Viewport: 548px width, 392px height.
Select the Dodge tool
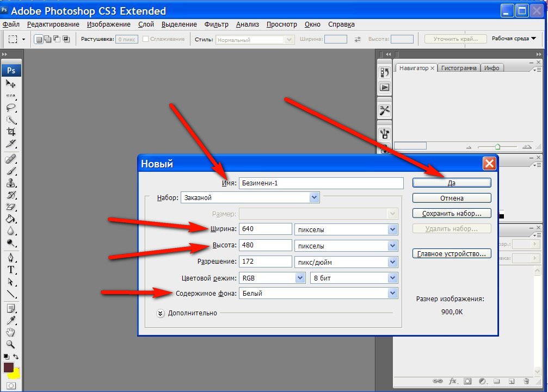(11, 243)
